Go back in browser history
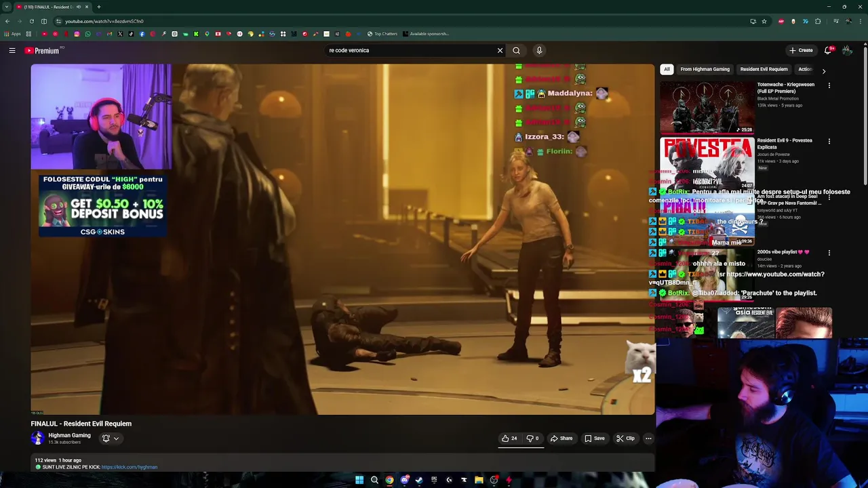 (7, 21)
